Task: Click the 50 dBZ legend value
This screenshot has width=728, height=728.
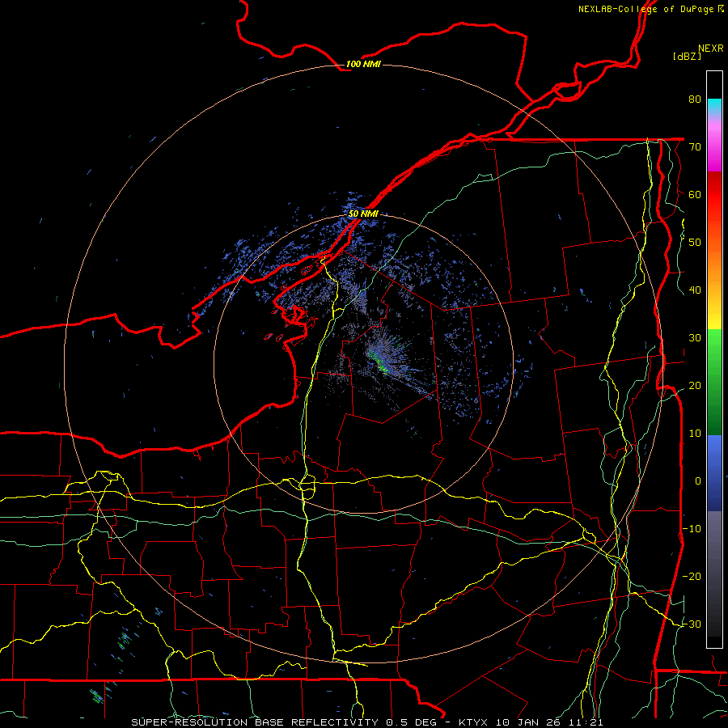Action: tap(695, 243)
